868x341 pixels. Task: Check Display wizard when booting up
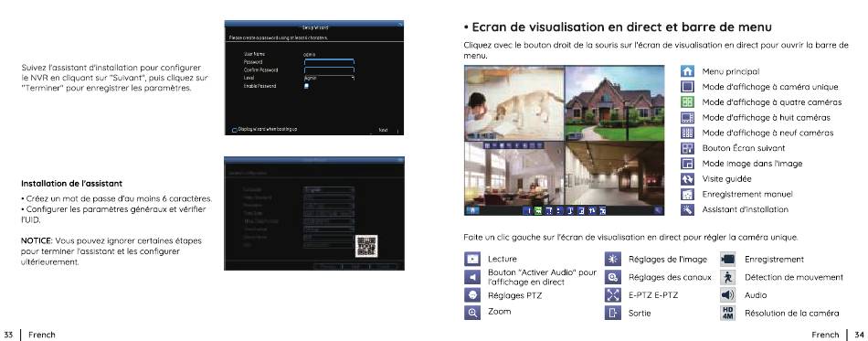[235, 130]
